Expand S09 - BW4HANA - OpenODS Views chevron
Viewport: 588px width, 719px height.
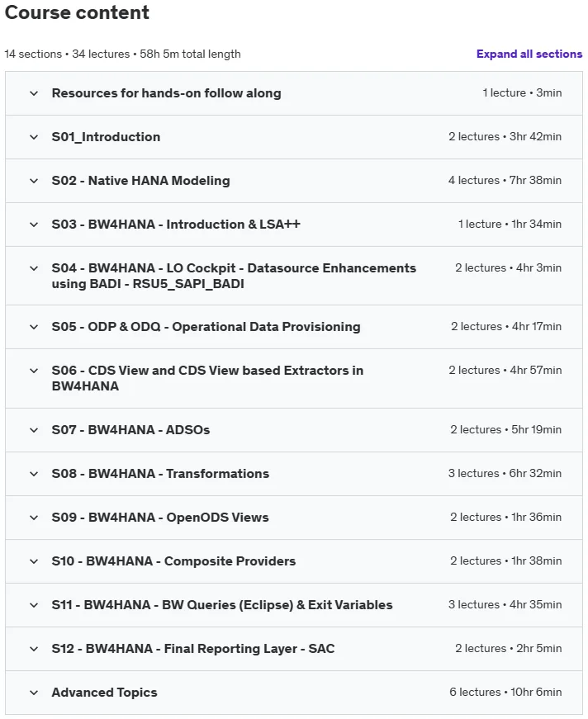point(34,518)
